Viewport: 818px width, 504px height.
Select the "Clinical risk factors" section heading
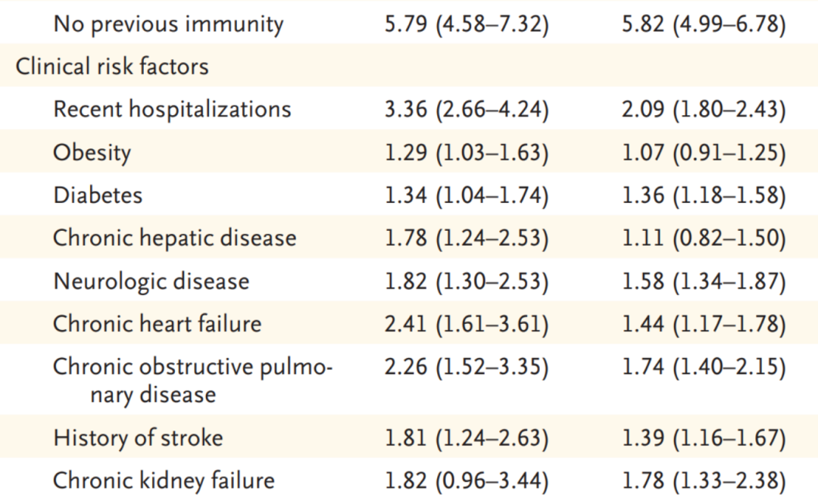(112, 67)
